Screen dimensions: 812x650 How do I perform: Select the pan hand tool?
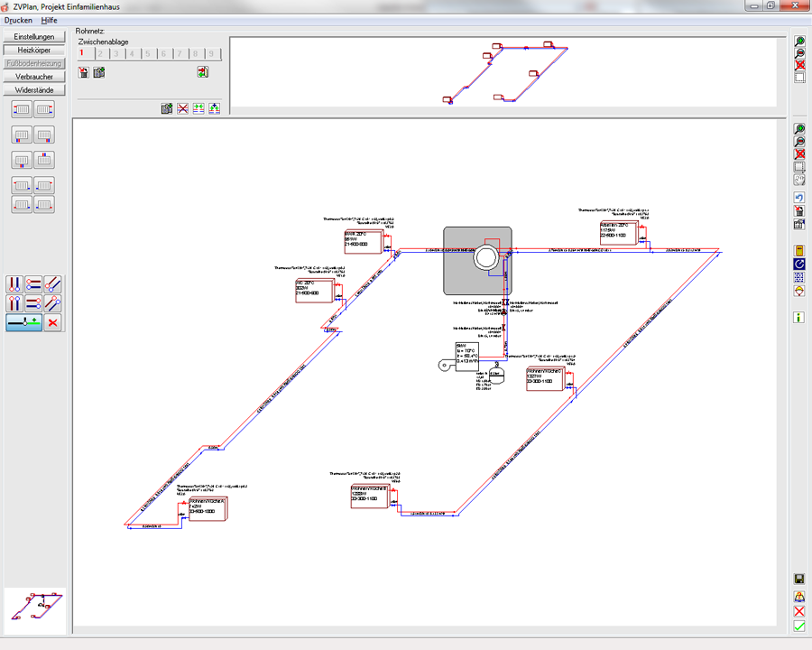click(x=799, y=180)
